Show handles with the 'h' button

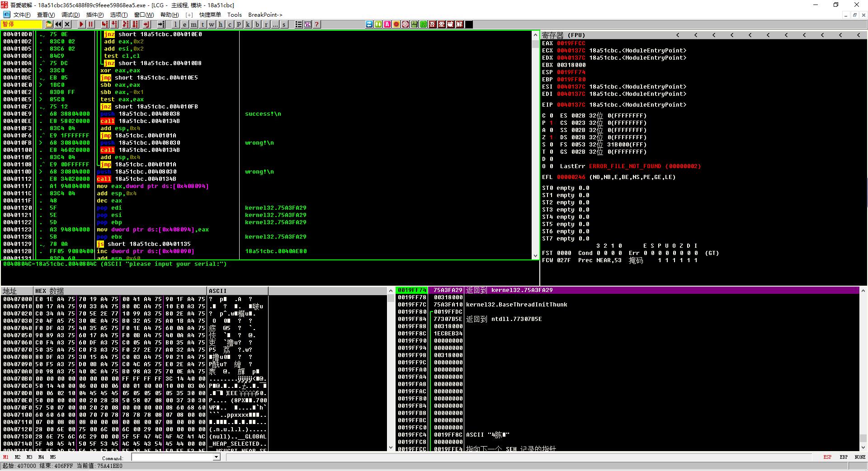click(x=221, y=24)
